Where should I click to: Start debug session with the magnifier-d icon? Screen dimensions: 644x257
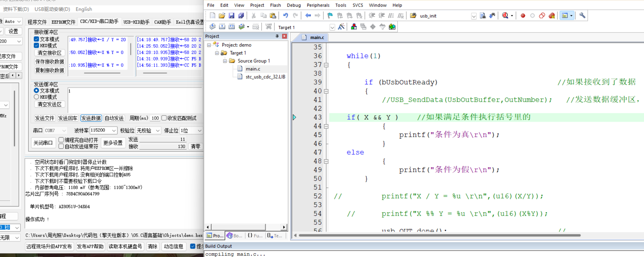(505, 15)
